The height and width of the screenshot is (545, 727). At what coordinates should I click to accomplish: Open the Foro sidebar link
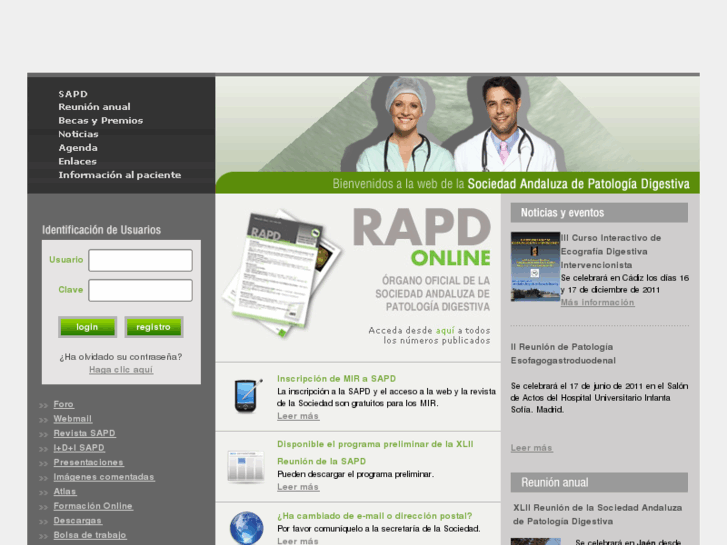64,404
